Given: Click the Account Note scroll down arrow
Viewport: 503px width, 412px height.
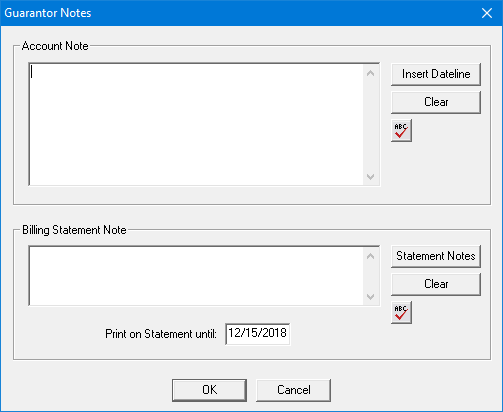Looking at the screenshot, I should click(370, 176).
